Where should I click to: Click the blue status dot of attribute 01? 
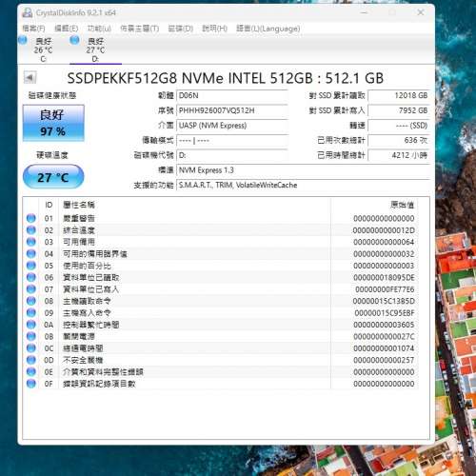point(31,218)
